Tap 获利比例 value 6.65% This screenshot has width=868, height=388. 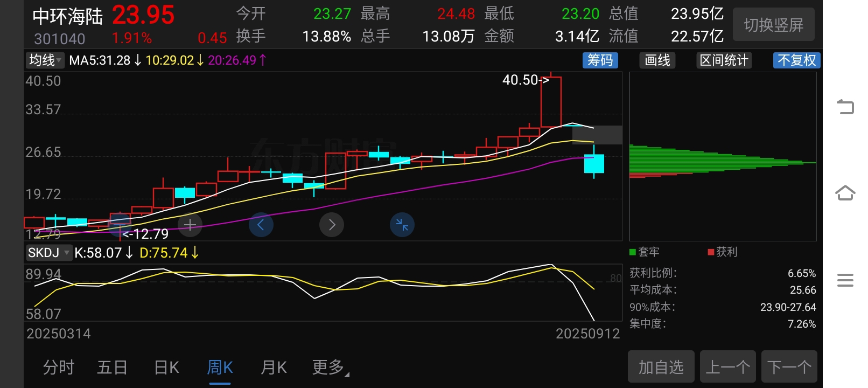pos(802,273)
